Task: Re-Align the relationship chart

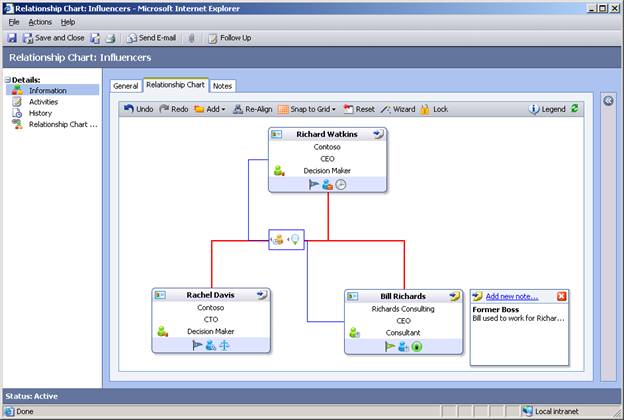Action: 252,109
